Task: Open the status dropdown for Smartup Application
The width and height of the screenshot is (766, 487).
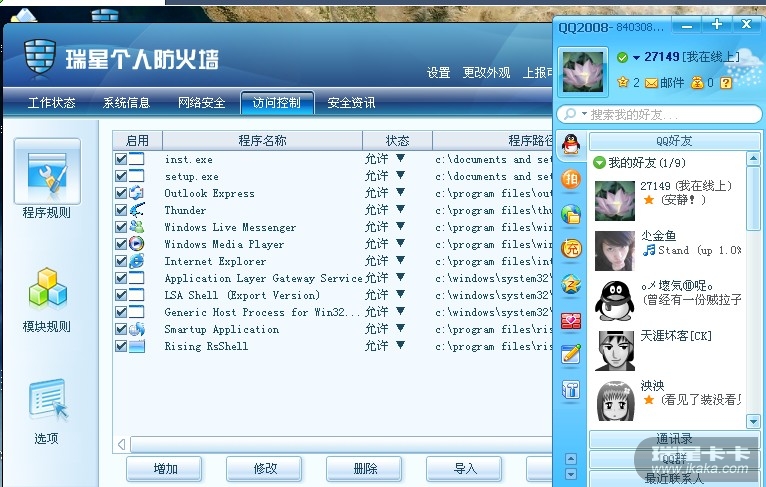Action: [401, 328]
